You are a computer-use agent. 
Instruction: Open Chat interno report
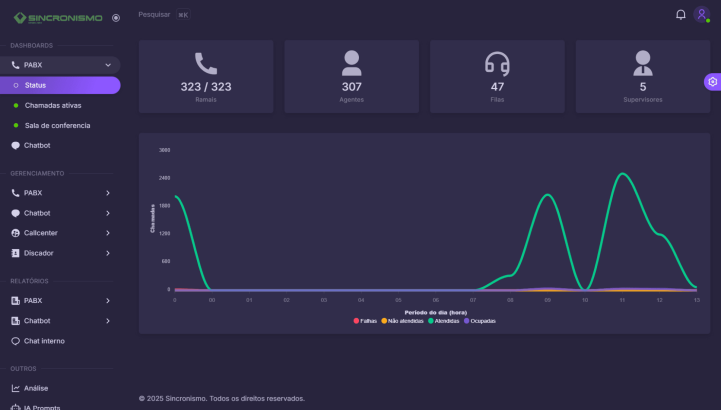point(44,341)
